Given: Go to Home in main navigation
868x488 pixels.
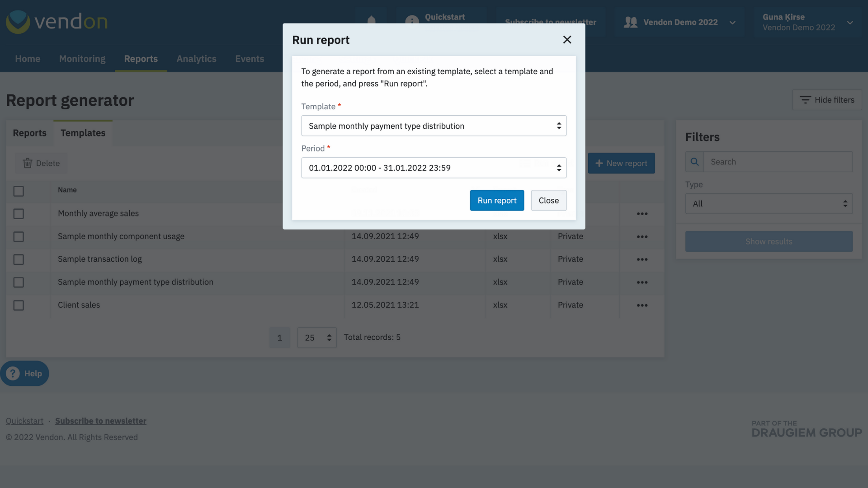Looking at the screenshot, I should click(x=28, y=59).
